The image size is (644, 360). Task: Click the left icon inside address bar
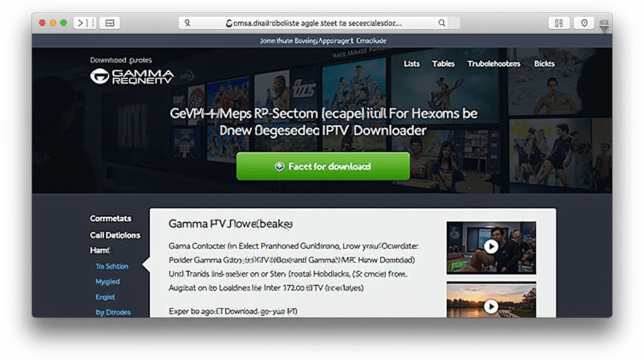coord(187,23)
